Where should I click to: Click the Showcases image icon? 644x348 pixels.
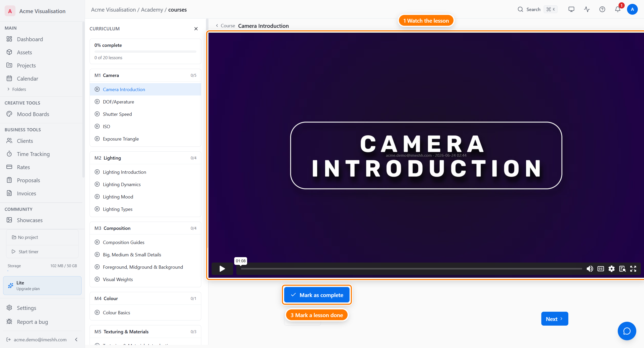(x=9, y=220)
